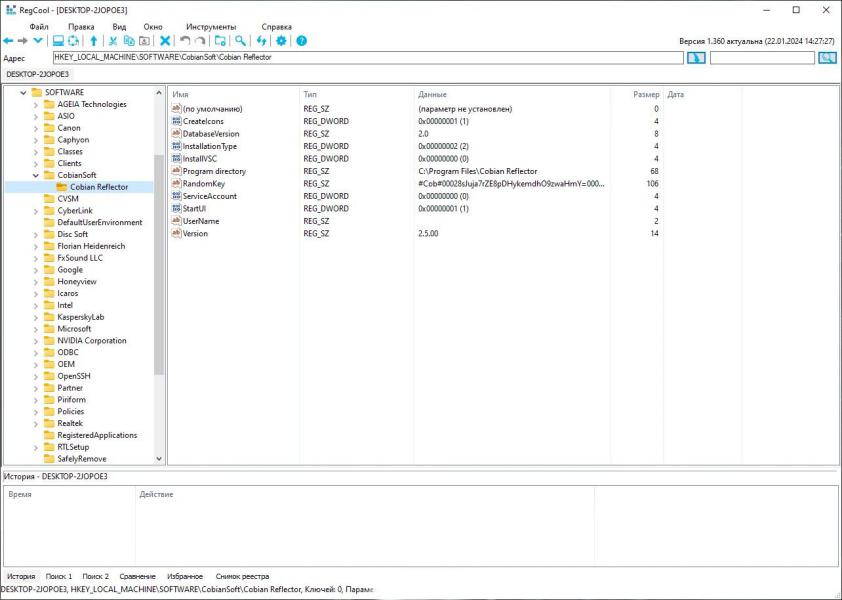Expand the AGEIA Technologies node

coord(36,104)
